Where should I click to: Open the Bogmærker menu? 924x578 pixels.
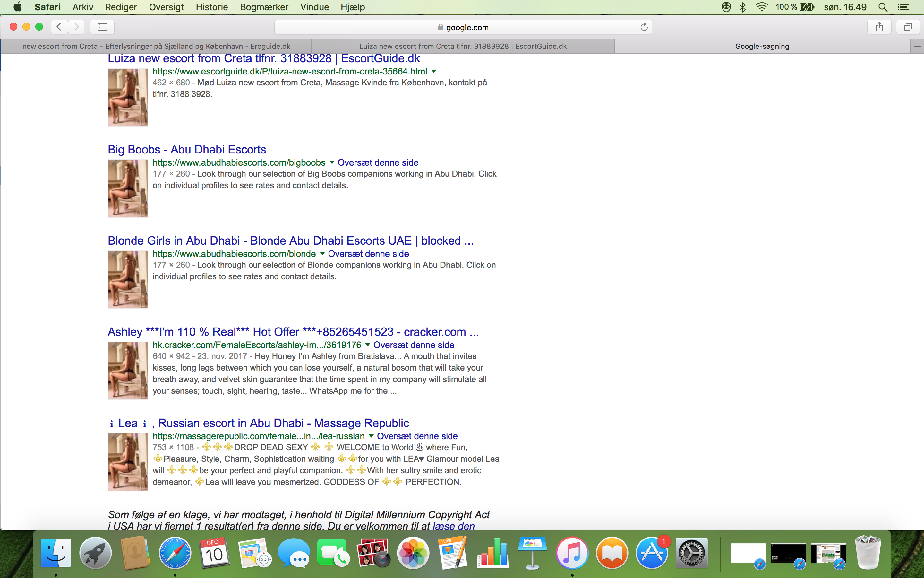click(x=264, y=7)
